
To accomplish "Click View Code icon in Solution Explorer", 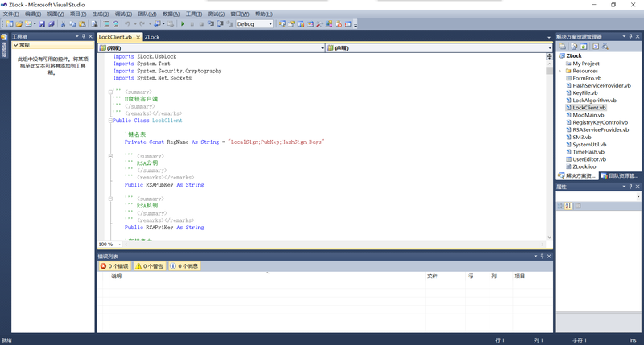I will coord(596,47).
